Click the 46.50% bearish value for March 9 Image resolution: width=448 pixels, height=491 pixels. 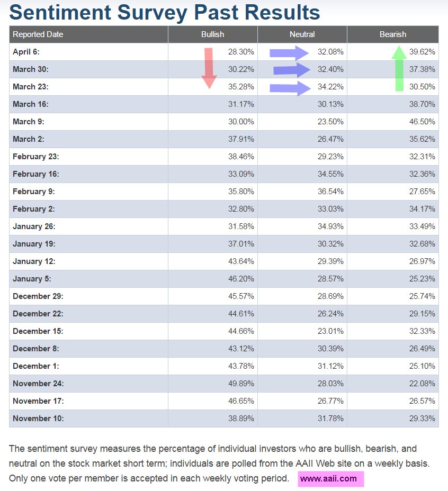[x=422, y=122]
